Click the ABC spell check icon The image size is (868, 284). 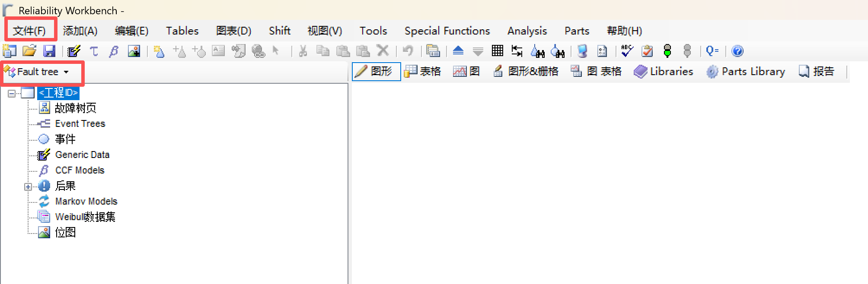pyautogui.click(x=627, y=51)
